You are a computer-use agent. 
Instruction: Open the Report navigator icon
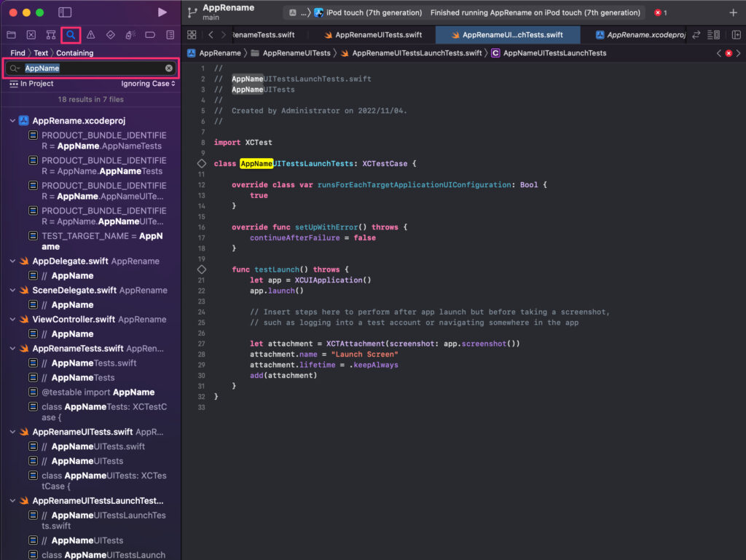pos(170,35)
